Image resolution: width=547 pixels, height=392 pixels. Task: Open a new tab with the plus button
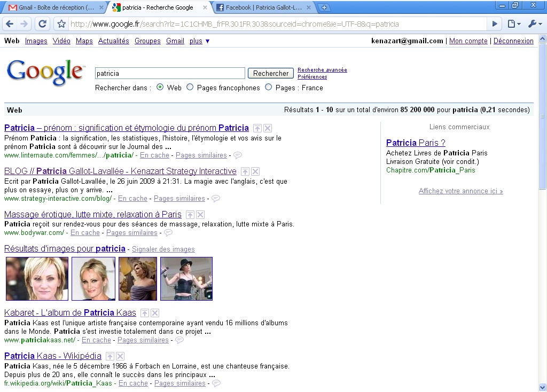pos(324,7)
